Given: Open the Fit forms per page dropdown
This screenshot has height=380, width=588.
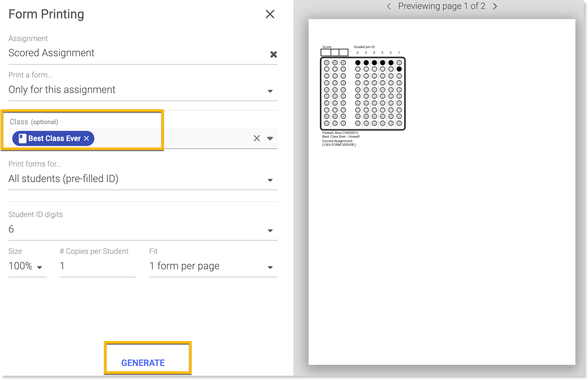Looking at the screenshot, I should tap(270, 267).
